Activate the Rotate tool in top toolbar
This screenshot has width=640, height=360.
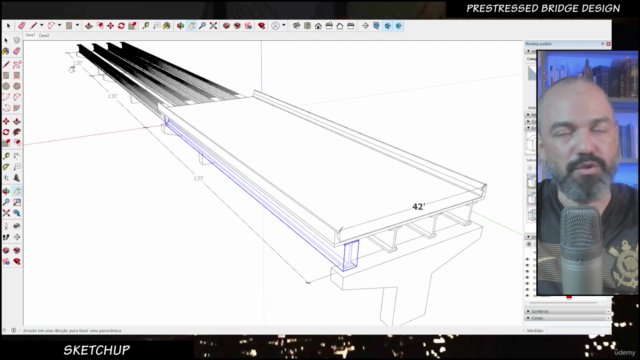[x=121, y=26]
